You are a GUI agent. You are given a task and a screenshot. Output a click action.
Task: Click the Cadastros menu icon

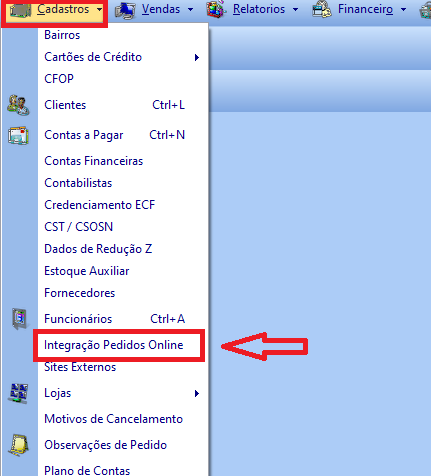[20, 10]
